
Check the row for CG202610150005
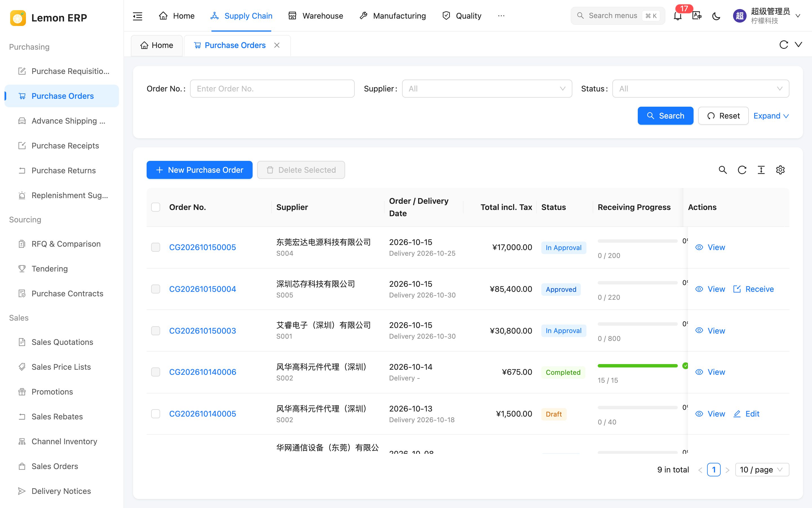click(x=156, y=247)
